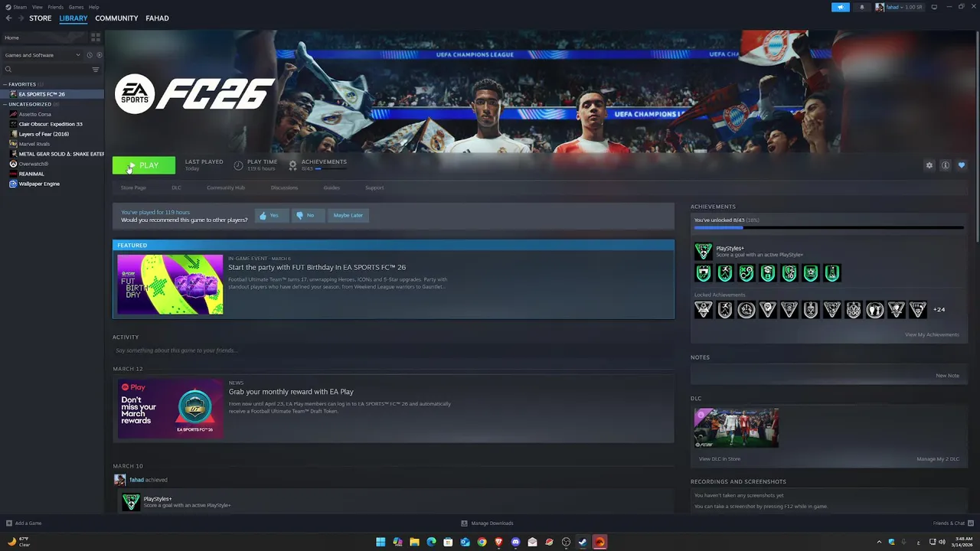
Task: Enter Big Picture mode via monitor icon
Action: 934,7
